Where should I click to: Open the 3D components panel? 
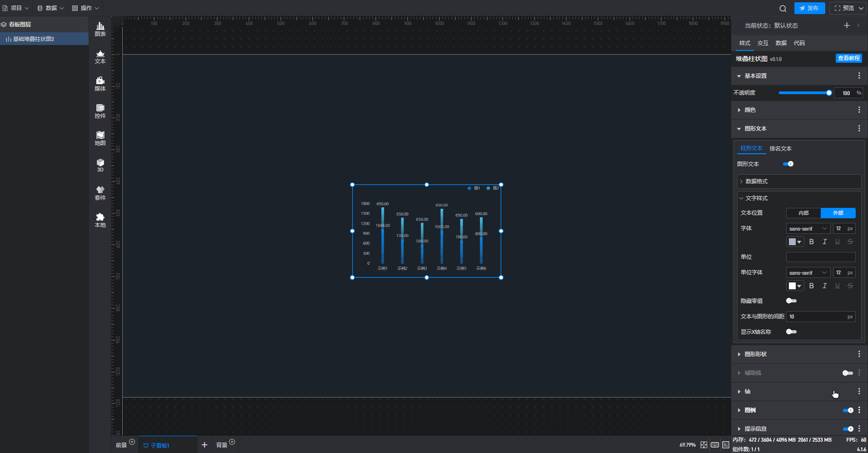(x=100, y=166)
